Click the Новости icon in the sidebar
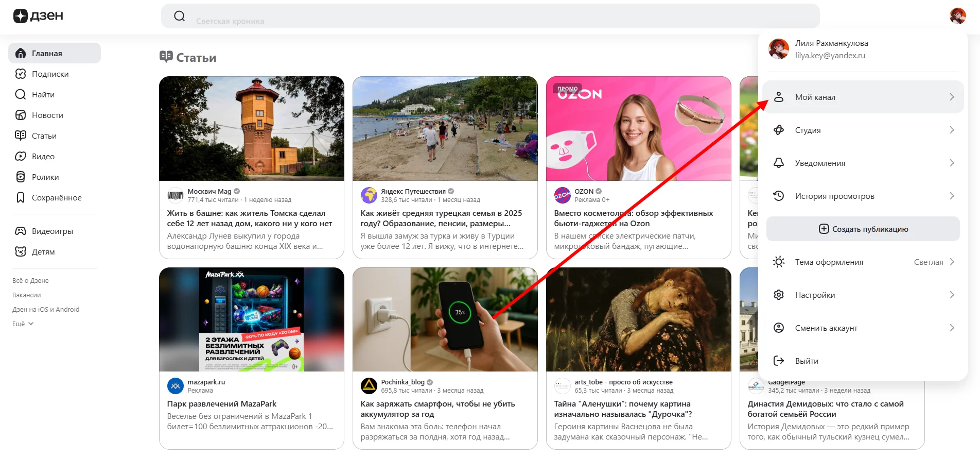Screen dimensions: 980x456 21,115
